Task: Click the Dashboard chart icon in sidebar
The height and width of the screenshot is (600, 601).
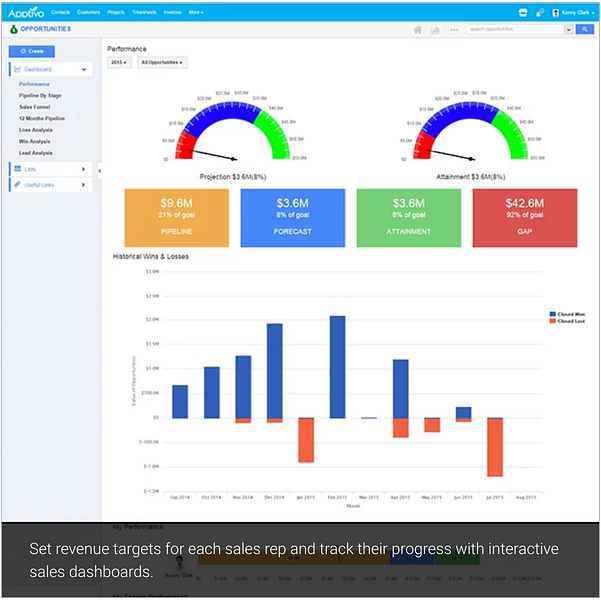Action: [17, 69]
